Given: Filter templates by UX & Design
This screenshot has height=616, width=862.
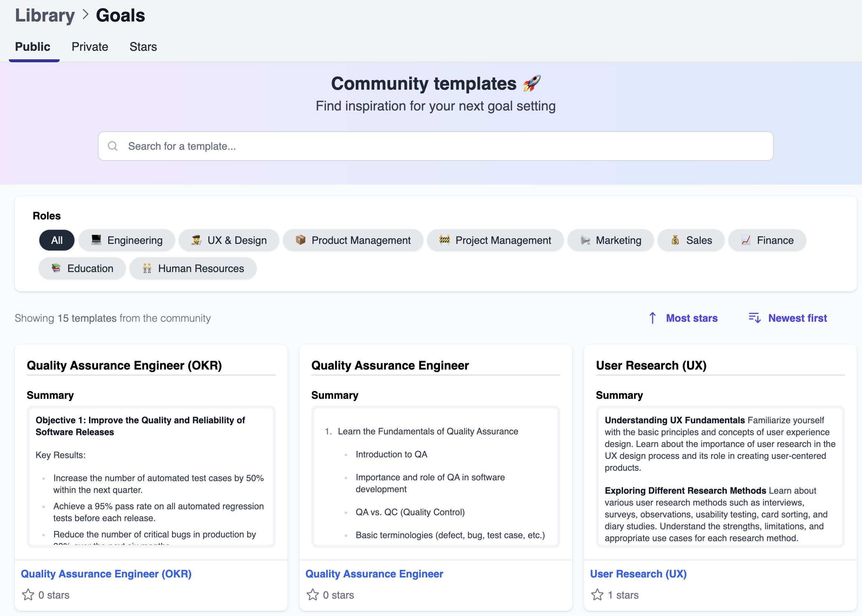Looking at the screenshot, I should click(229, 240).
